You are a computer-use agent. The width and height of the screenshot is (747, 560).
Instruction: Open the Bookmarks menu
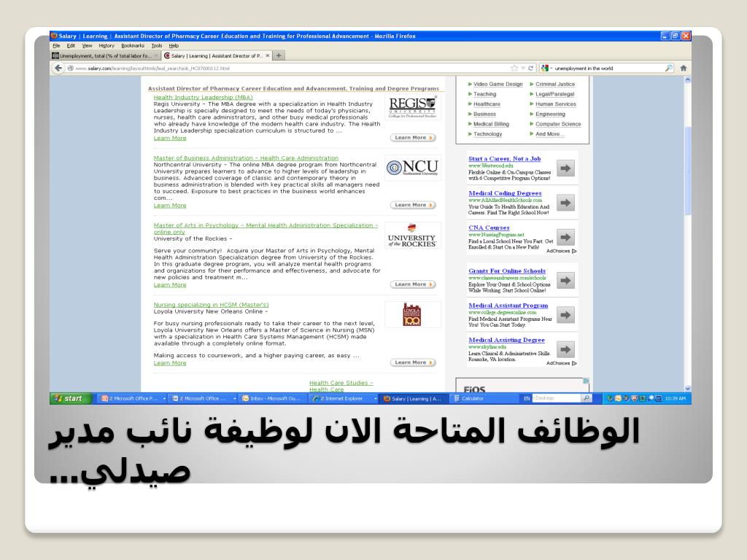(x=133, y=46)
